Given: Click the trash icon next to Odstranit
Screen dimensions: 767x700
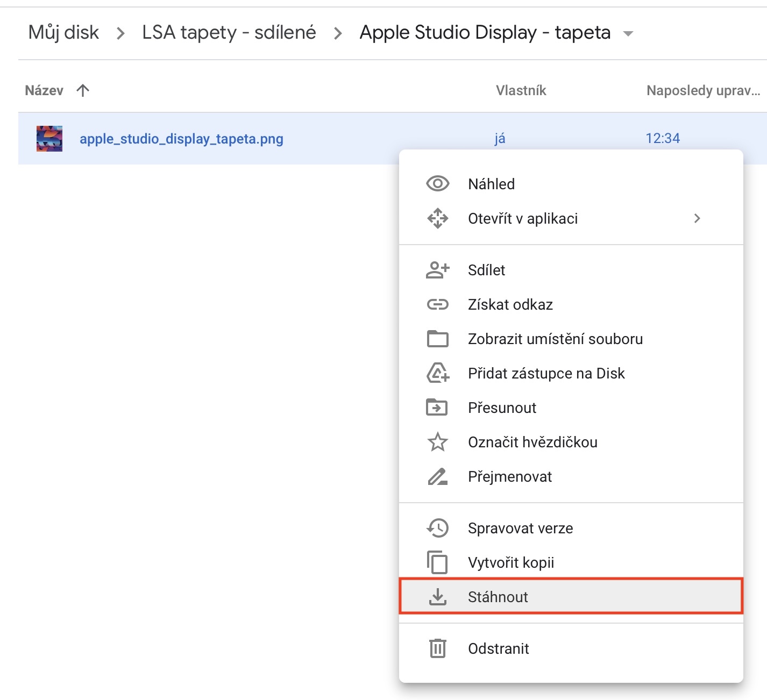Looking at the screenshot, I should point(437,648).
